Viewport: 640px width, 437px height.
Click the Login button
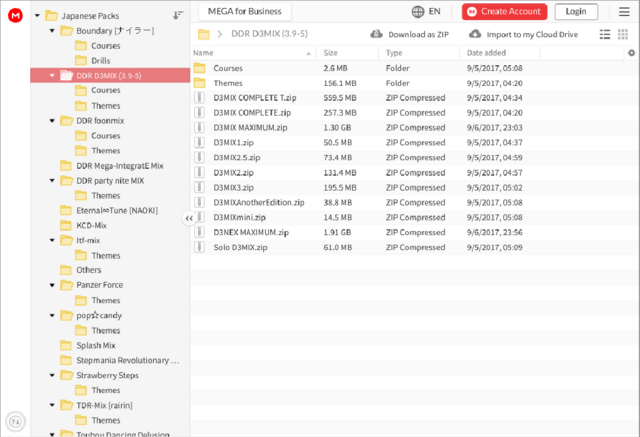pos(576,11)
